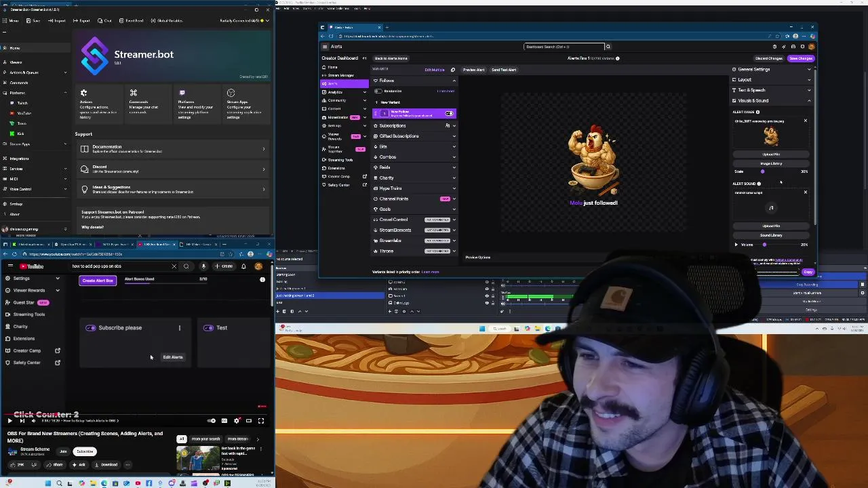Toggle Subscribe please alert box switch
The width and height of the screenshot is (868, 488).
coord(90,328)
